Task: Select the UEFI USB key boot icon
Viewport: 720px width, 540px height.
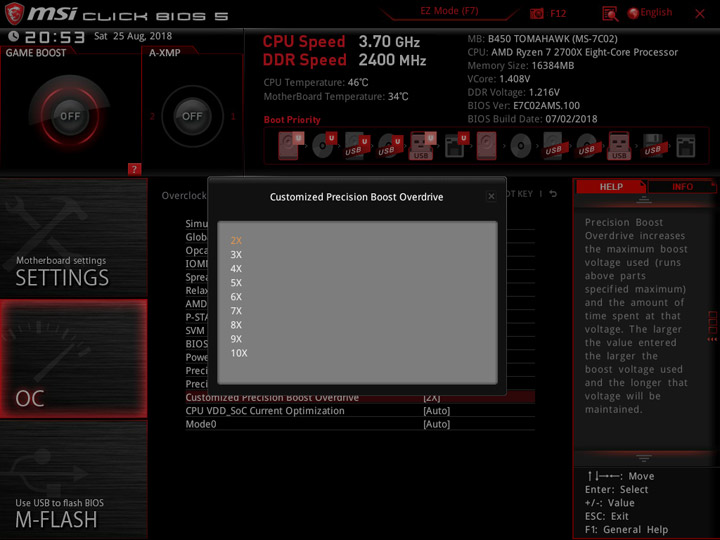Action: tap(422, 146)
